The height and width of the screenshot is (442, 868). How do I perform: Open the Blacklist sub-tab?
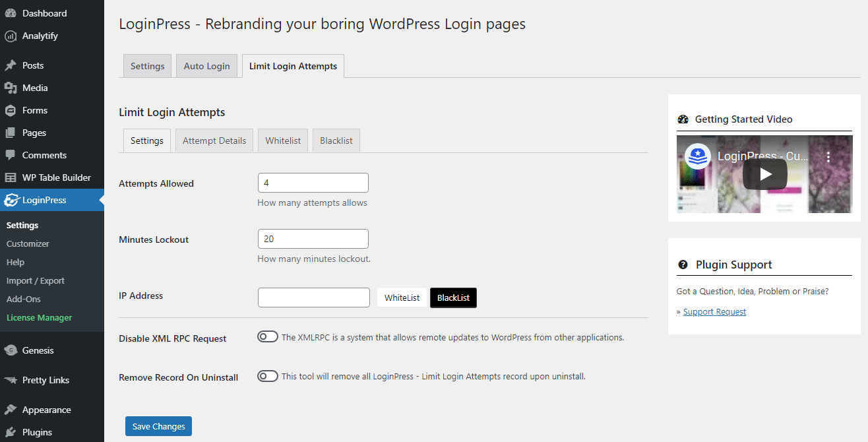[x=336, y=141]
